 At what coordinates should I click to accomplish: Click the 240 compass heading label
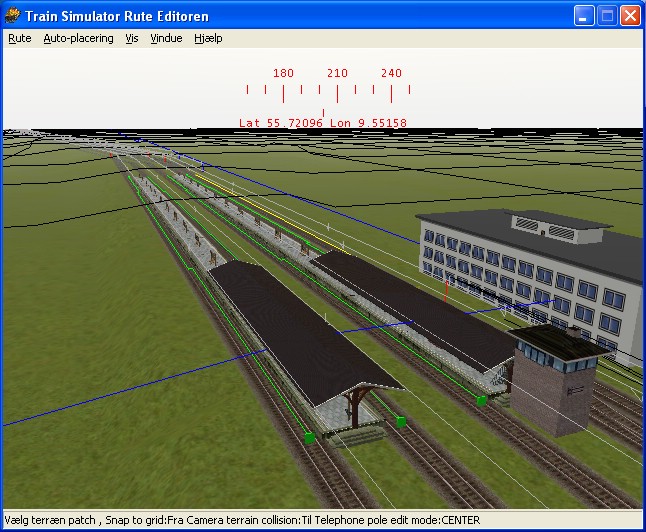(x=391, y=73)
